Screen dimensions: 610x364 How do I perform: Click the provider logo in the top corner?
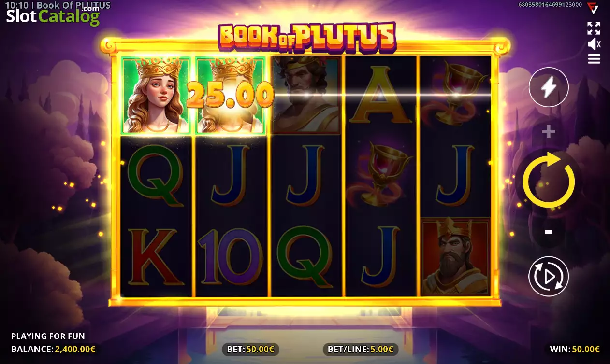coord(592,8)
